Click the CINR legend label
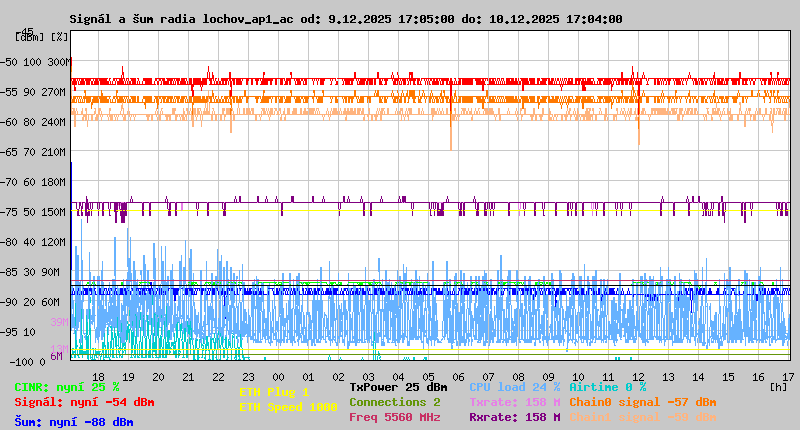Viewport: 800px width, 430px height. click(67, 386)
